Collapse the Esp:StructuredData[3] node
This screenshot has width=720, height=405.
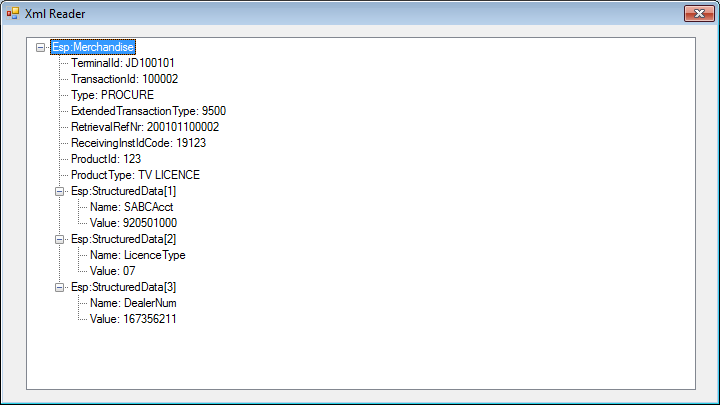[x=59, y=287]
